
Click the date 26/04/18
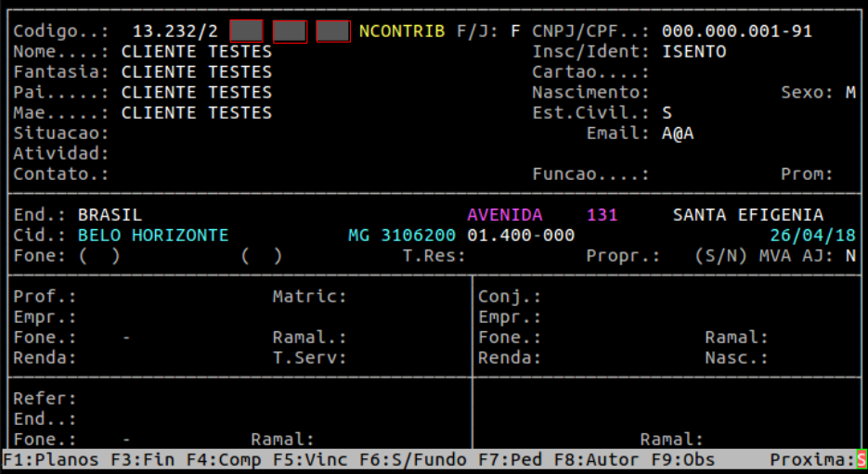[x=812, y=236]
